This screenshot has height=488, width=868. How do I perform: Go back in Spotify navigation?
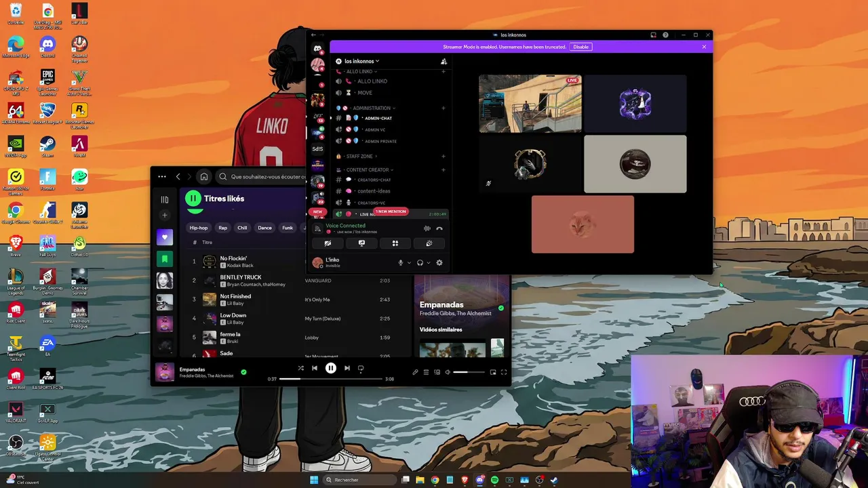[178, 177]
